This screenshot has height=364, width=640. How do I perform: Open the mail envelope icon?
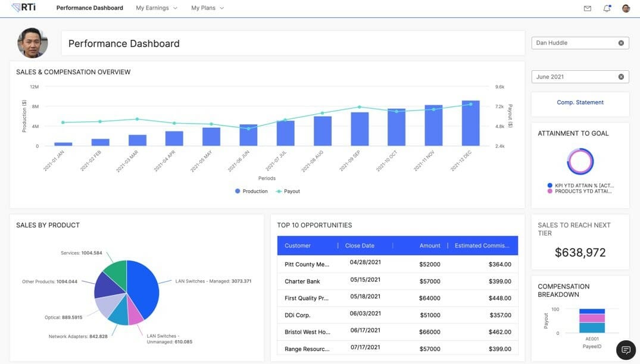click(x=588, y=8)
